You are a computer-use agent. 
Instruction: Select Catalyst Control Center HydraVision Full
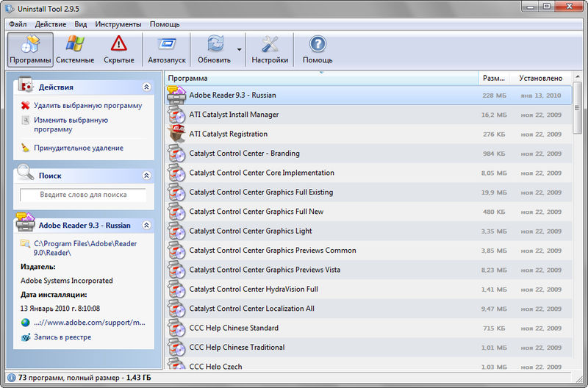tap(369, 290)
